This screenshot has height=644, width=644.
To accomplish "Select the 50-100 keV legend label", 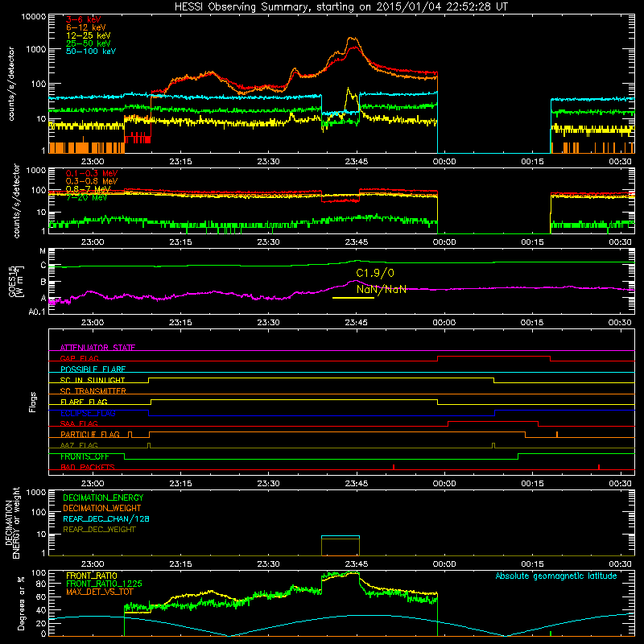I will pos(91,51).
